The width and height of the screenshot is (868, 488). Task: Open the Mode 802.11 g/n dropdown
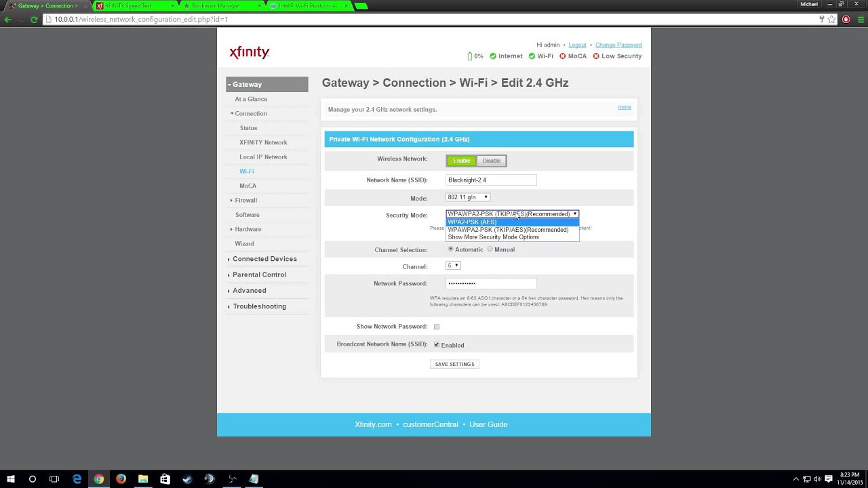[x=468, y=197]
